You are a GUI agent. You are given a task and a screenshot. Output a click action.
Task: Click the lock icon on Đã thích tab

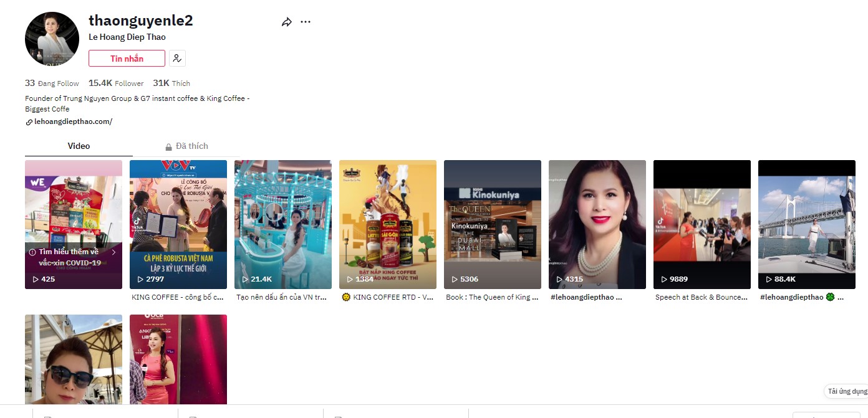tap(168, 147)
